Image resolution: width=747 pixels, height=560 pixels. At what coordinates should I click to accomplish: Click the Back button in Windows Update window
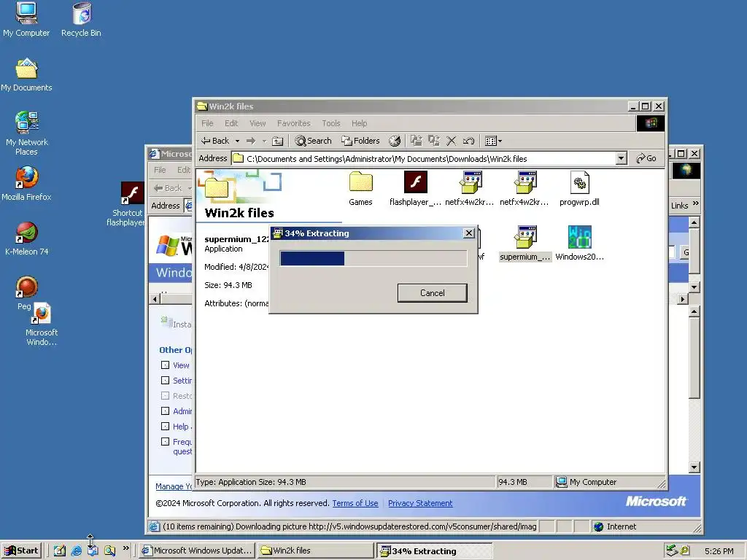(169, 188)
